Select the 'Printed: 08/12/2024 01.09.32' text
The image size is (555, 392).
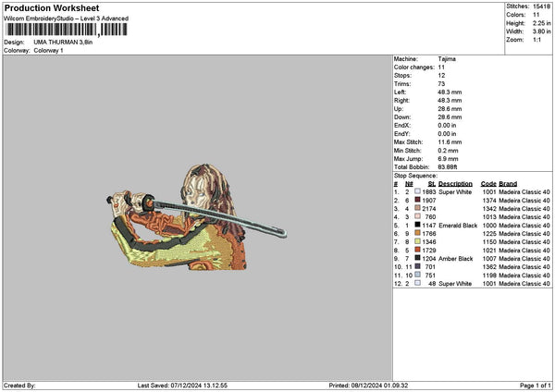click(368, 386)
